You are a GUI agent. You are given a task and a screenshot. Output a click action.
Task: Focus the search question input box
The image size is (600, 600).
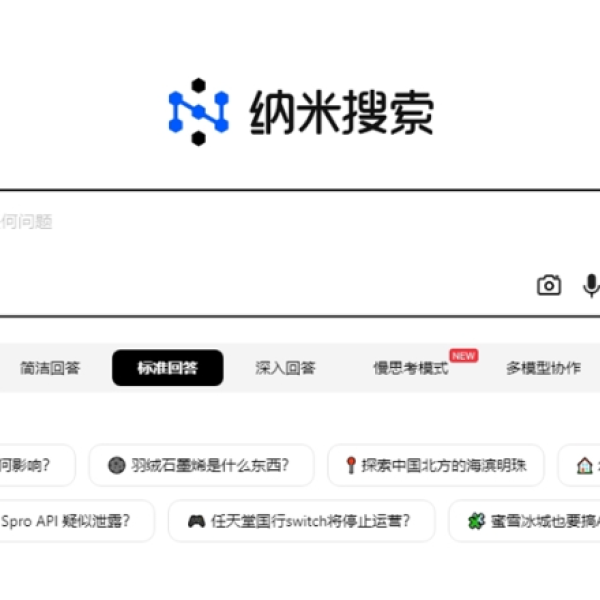point(300,253)
